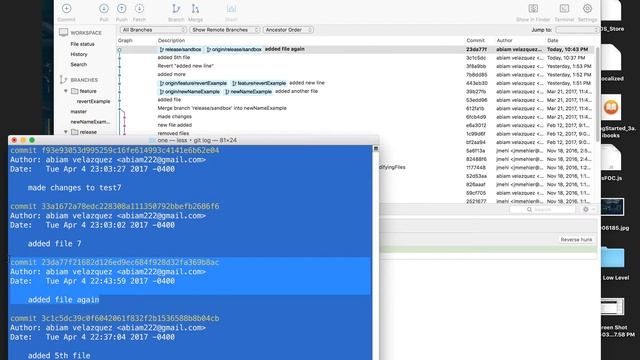Select the 'made changes' commit row
This screenshot has height=360, width=640.
tap(355, 117)
